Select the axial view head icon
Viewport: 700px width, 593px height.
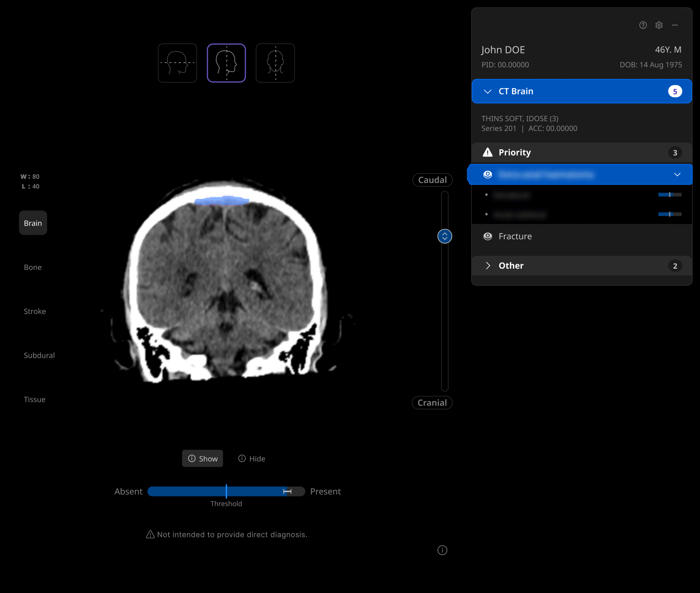tap(177, 63)
